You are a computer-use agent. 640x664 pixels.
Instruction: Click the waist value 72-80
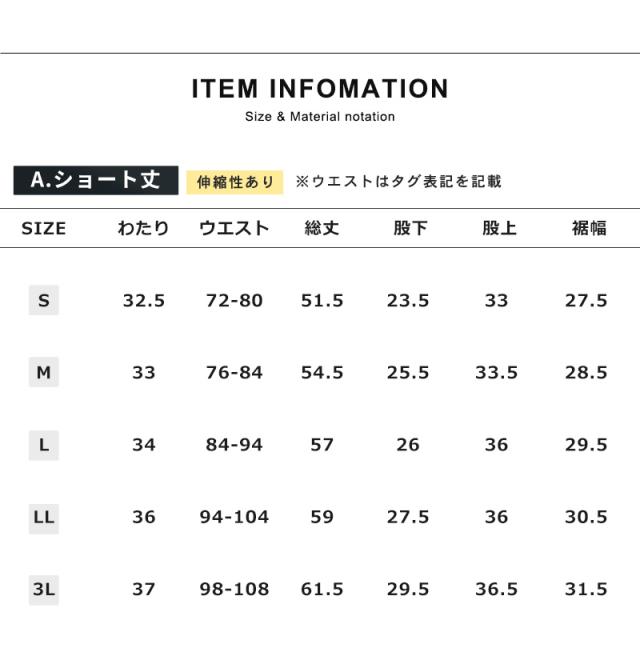(234, 300)
